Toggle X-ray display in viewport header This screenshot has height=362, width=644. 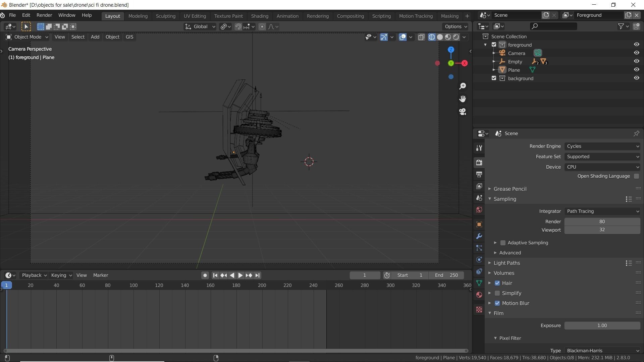point(421,37)
